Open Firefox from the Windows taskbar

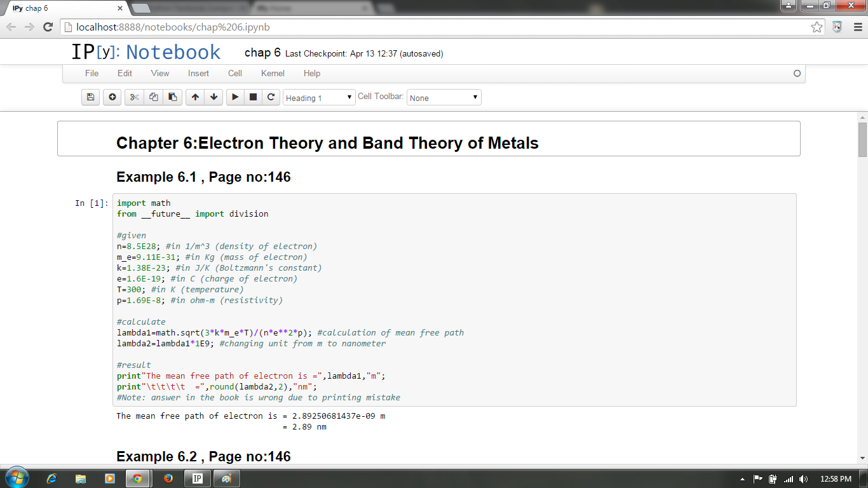[x=168, y=478]
